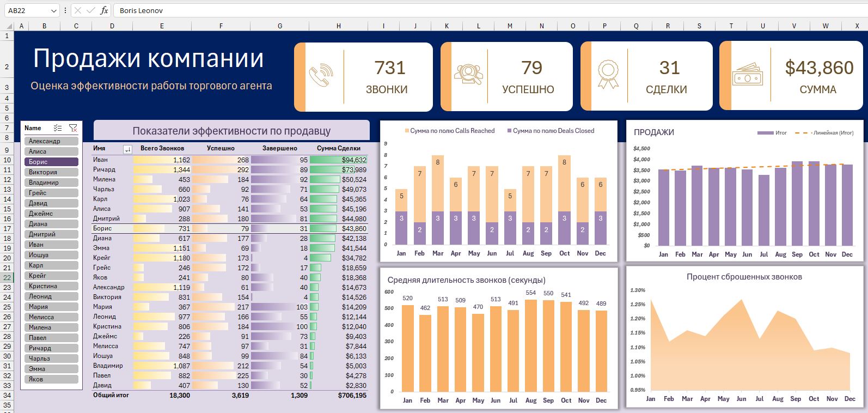
Task: Select Яков in the Name slicer
Action: click(x=51, y=379)
